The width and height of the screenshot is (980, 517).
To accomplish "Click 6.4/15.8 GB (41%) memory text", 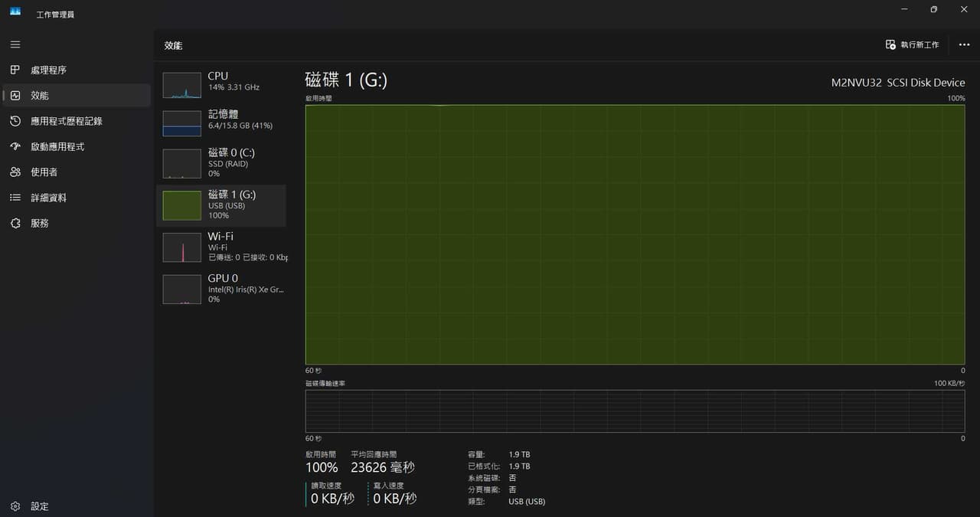I will pyautogui.click(x=240, y=126).
